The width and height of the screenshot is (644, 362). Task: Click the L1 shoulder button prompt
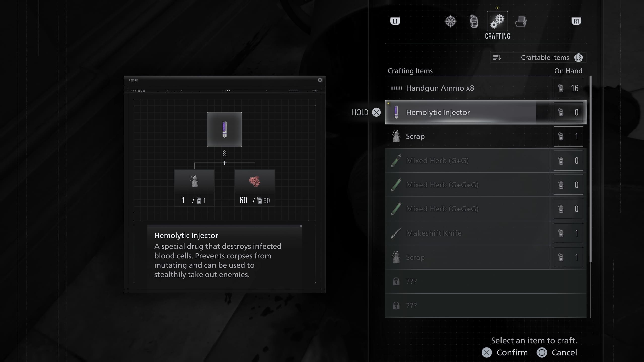coord(395,21)
